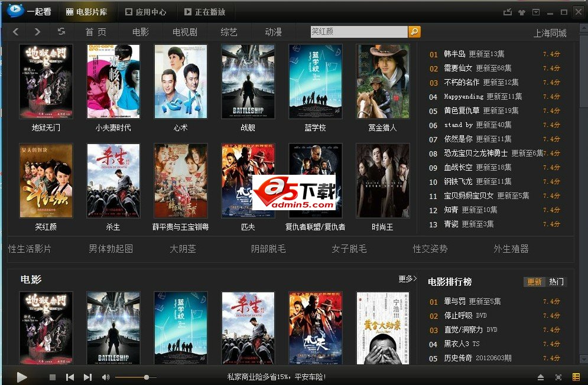
Task: Open 战舰 Battleship poster in top row
Action: point(248,81)
